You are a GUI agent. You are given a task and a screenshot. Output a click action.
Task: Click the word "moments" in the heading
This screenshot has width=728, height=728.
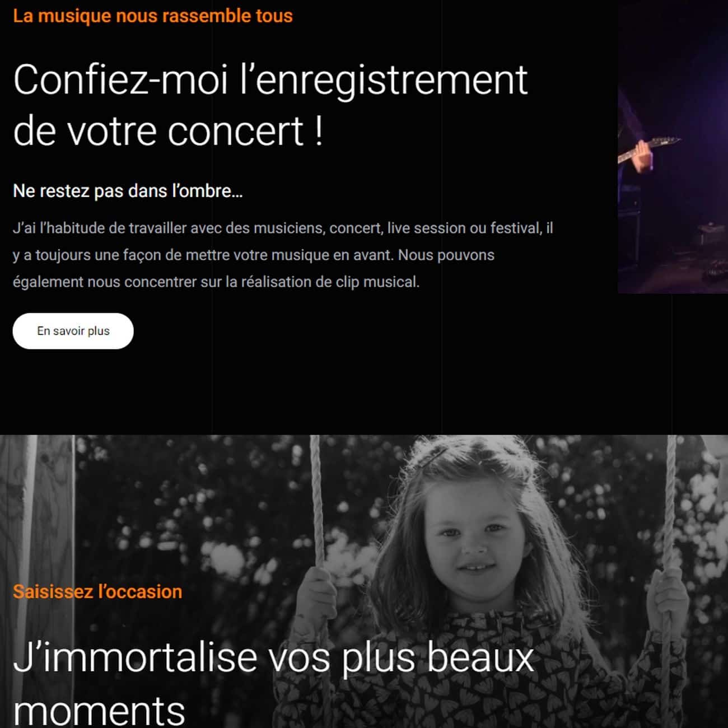(99, 710)
